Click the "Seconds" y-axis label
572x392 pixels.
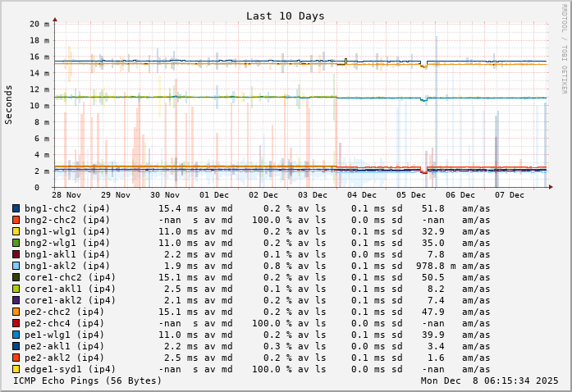point(9,104)
